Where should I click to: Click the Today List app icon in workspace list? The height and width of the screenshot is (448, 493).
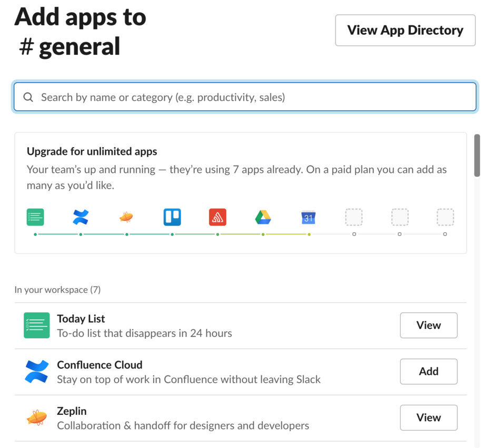(x=36, y=325)
